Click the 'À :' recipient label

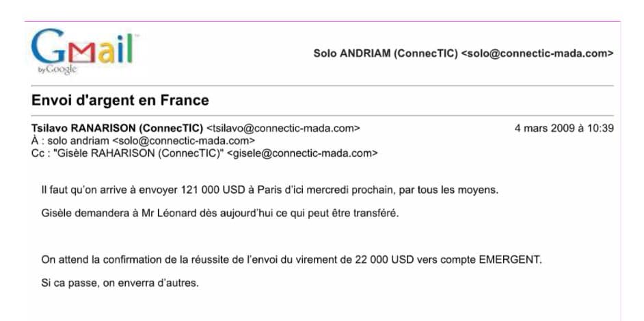(38, 141)
